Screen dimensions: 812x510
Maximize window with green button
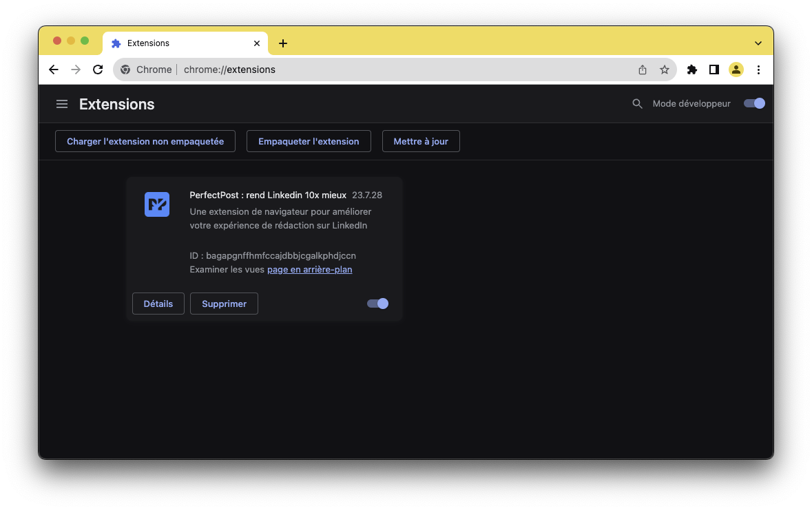tap(85, 41)
